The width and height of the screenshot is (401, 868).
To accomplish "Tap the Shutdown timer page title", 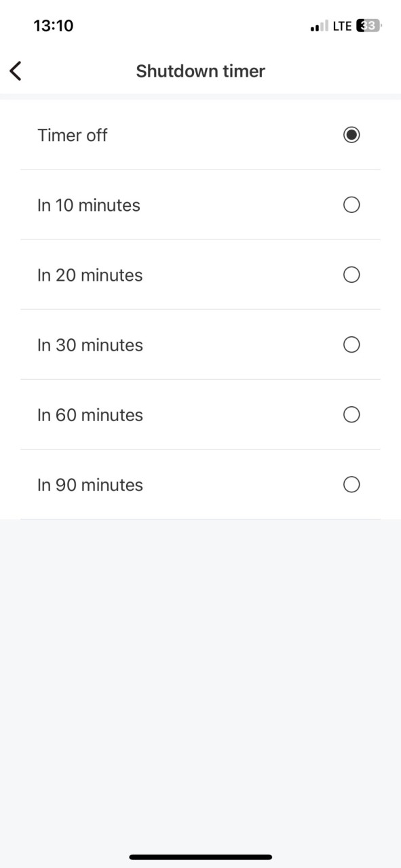I will point(201,71).
